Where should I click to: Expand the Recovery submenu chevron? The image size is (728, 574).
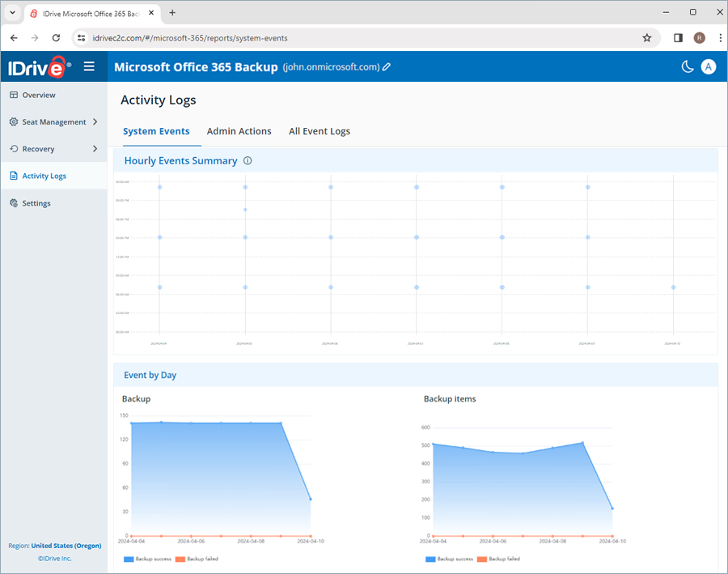(x=95, y=149)
